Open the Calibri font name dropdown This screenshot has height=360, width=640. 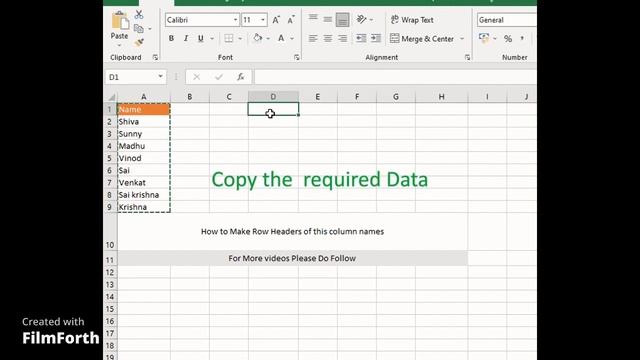coord(236,20)
